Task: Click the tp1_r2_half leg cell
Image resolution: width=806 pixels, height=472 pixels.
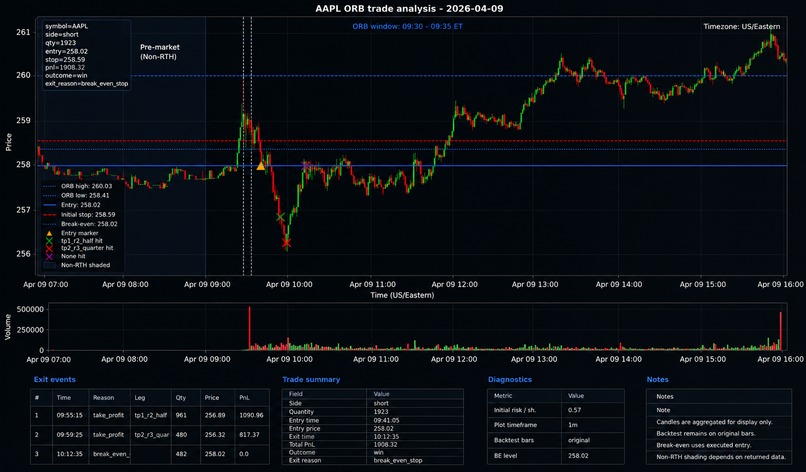Action: click(151, 415)
